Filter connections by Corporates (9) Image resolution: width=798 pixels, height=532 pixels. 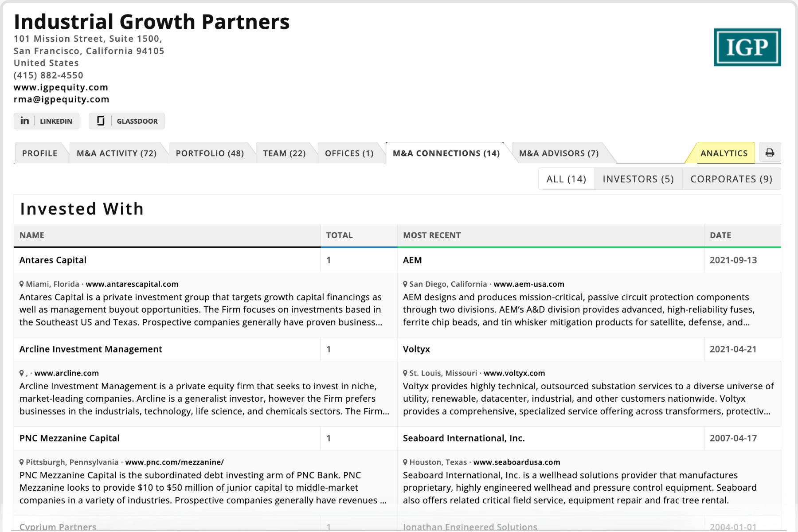731,179
